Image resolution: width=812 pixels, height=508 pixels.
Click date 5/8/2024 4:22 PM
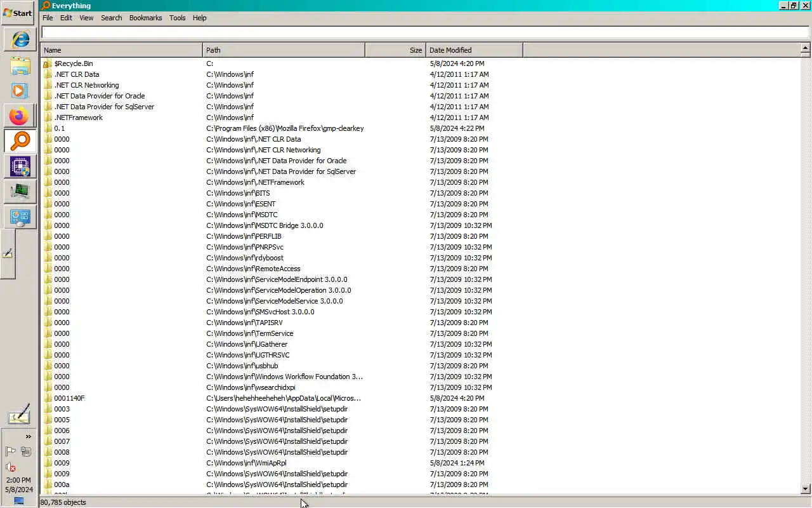pyautogui.click(x=457, y=128)
